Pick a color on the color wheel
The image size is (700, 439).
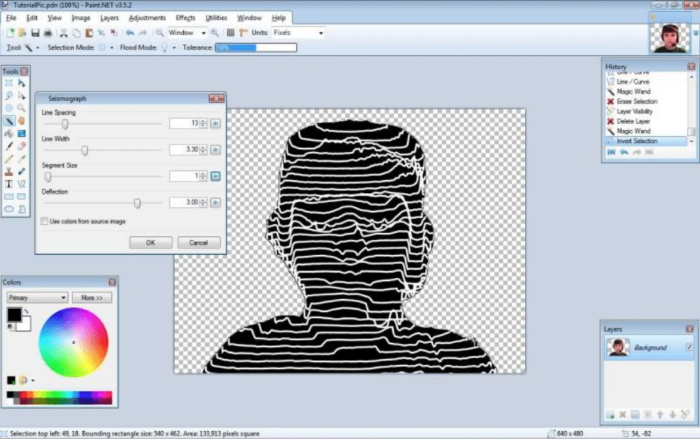(x=73, y=343)
